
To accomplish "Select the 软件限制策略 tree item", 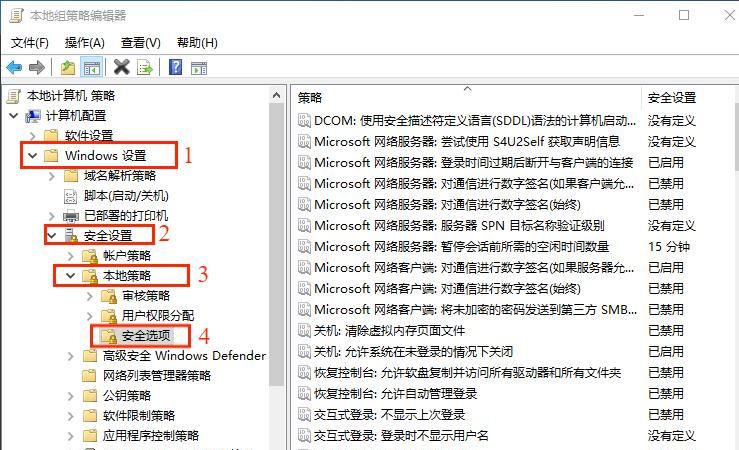I will coord(139,416).
